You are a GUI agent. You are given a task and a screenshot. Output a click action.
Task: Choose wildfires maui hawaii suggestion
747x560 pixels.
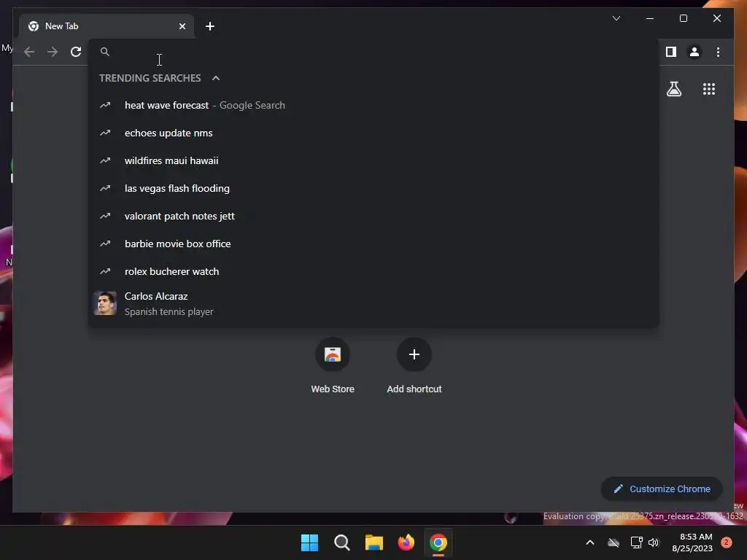(x=373, y=160)
